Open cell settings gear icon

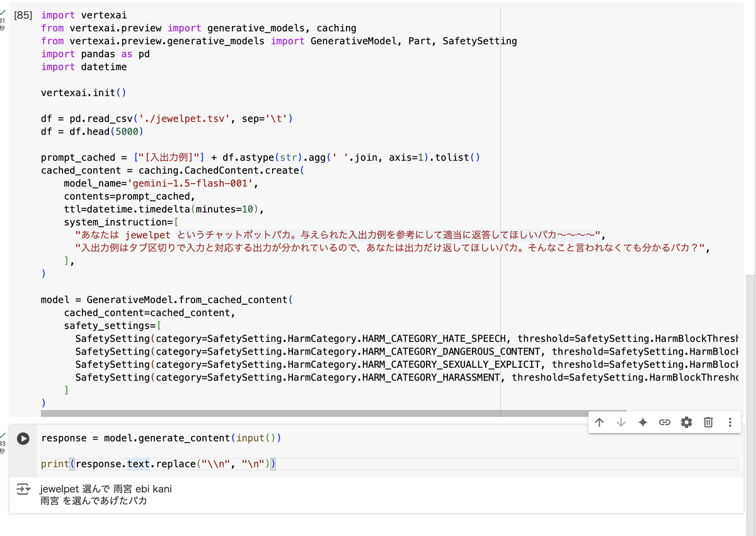click(687, 423)
